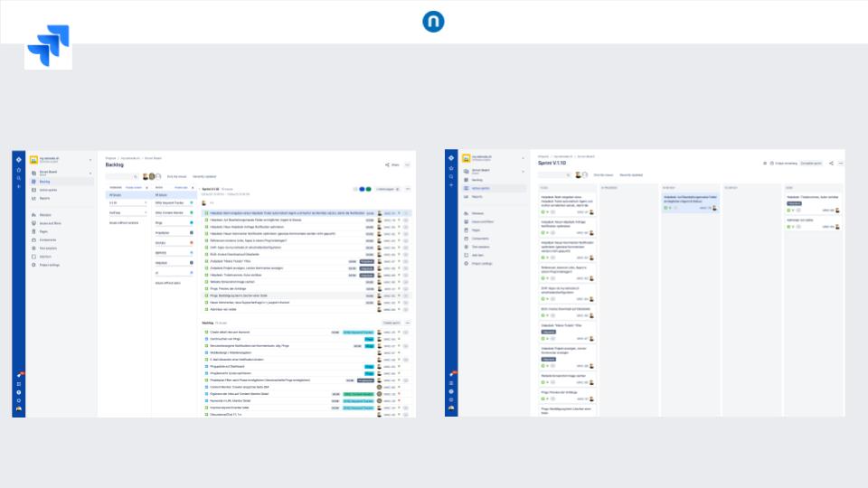This screenshot has width=868, height=488.
Task: Open Reports in the right board sidebar
Action: pyautogui.click(x=475, y=195)
